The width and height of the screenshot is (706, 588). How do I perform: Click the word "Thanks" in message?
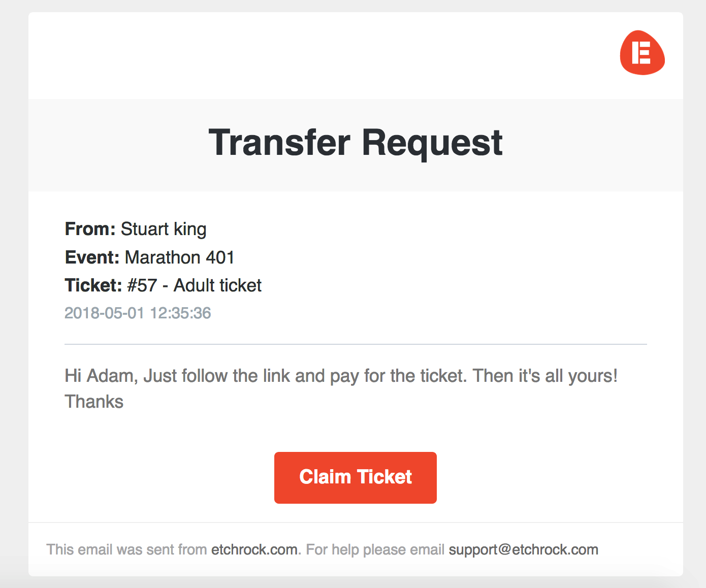click(94, 402)
